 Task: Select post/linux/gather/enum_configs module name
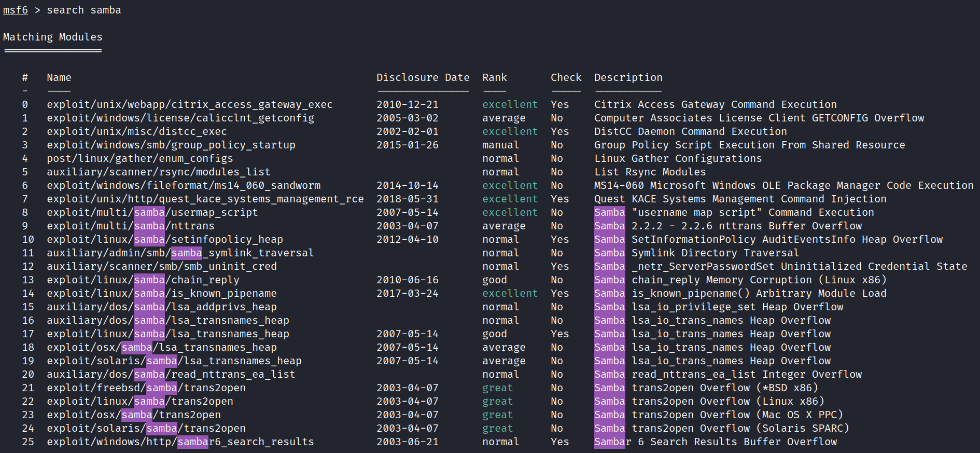(x=140, y=158)
